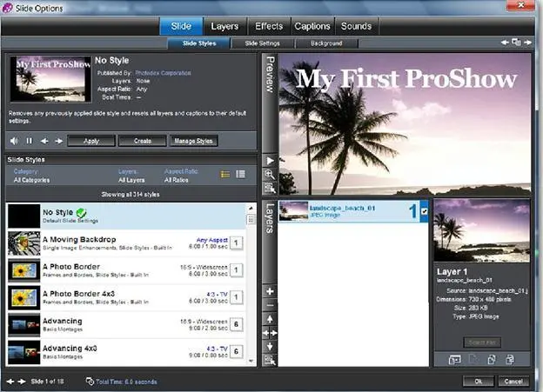Click Total Time 6.0 seconds text
Screen dimensions: 543x392
tap(126, 382)
